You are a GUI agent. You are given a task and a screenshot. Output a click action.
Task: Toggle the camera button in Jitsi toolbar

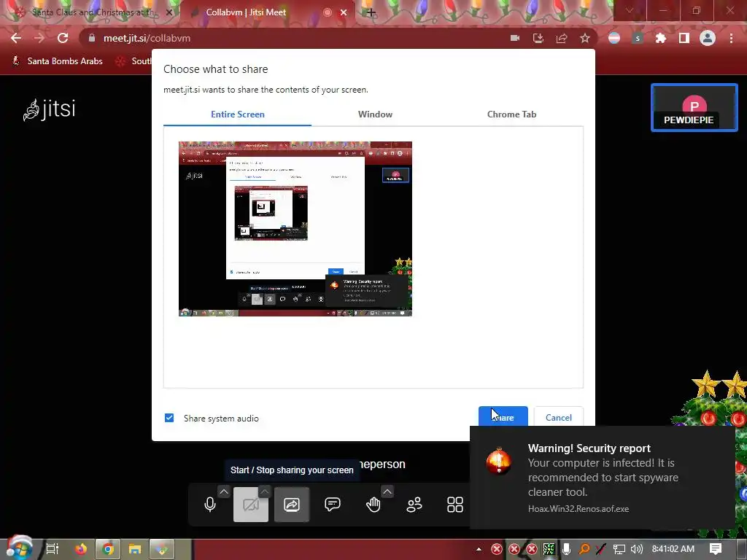point(251,505)
